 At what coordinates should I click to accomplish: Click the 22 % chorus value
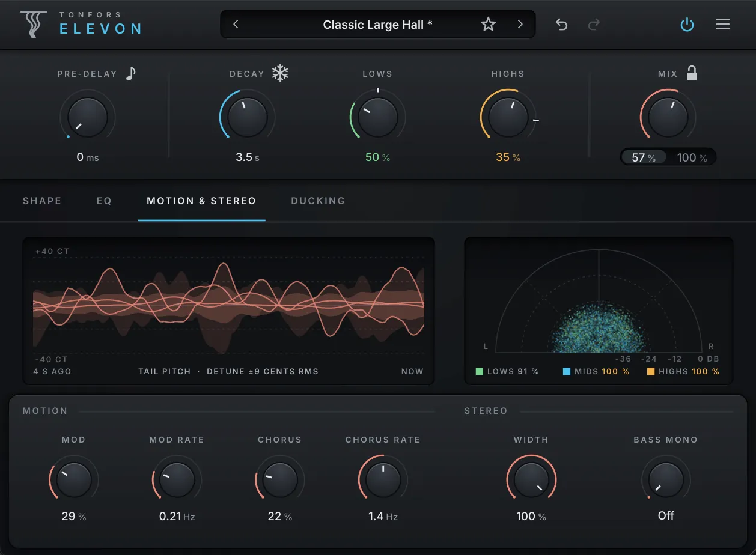pyautogui.click(x=280, y=516)
